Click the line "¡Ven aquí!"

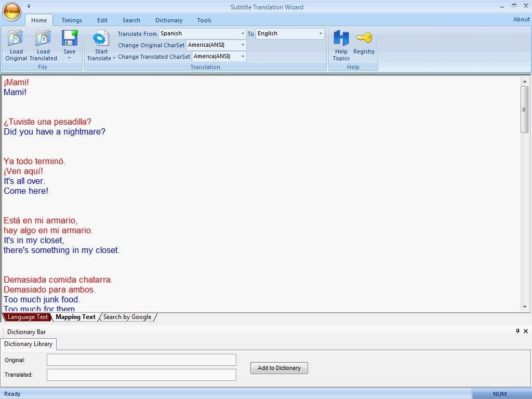tap(23, 171)
